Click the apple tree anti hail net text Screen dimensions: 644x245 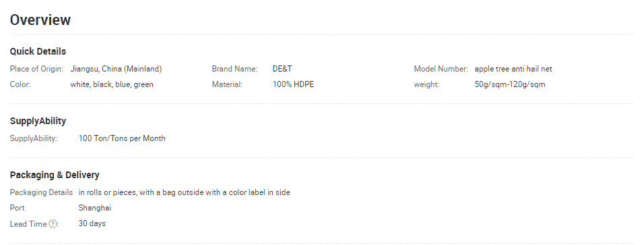pos(513,69)
